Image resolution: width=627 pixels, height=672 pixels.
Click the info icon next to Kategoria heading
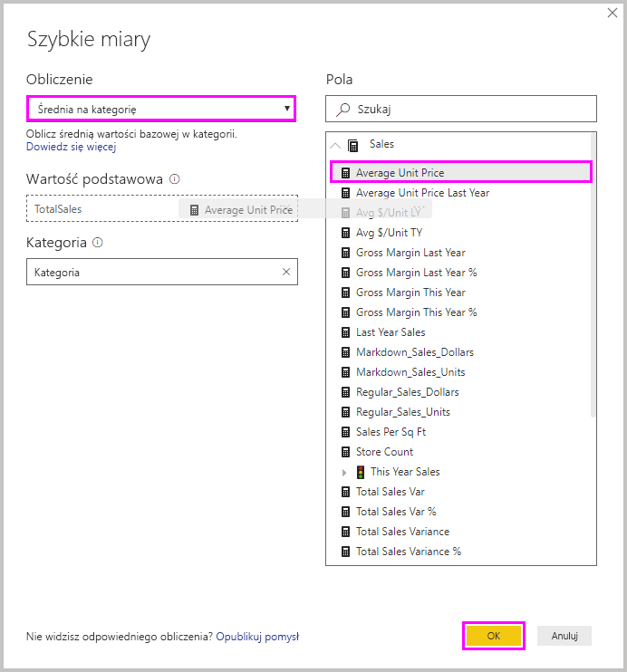[x=98, y=243]
